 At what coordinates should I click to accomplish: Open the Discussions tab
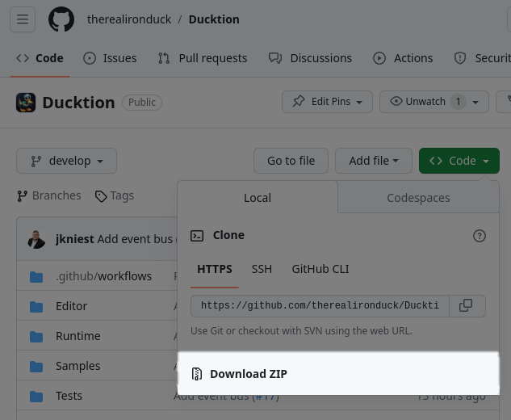point(310,58)
